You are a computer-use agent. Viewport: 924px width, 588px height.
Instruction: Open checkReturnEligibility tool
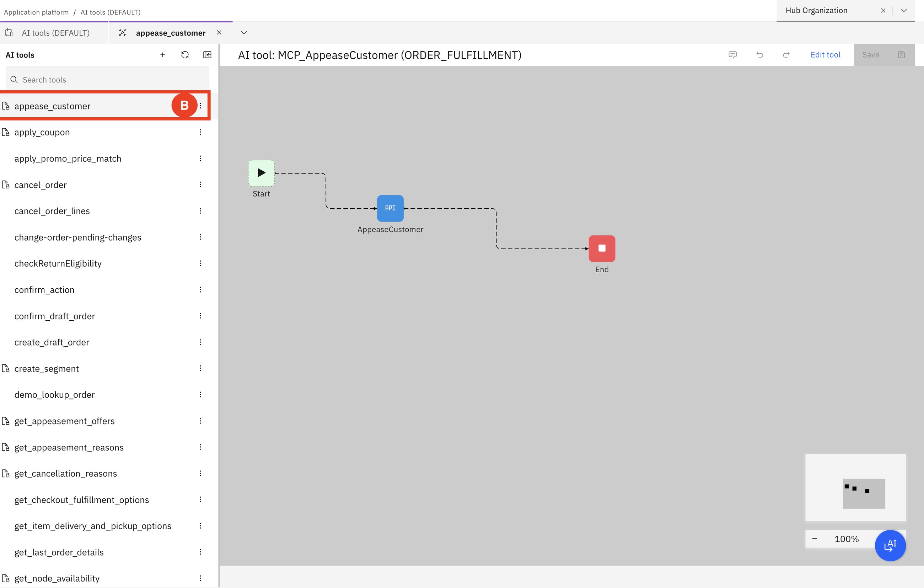[58, 264]
